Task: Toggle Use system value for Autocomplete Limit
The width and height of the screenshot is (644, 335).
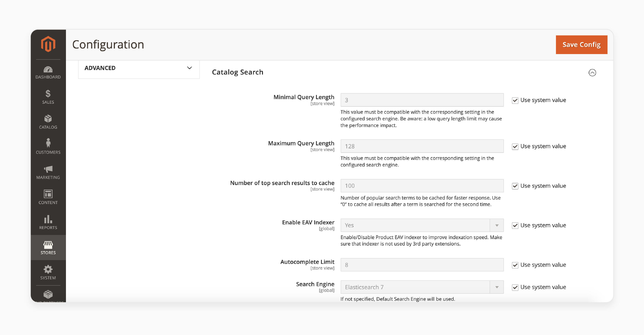Action: [x=515, y=265]
